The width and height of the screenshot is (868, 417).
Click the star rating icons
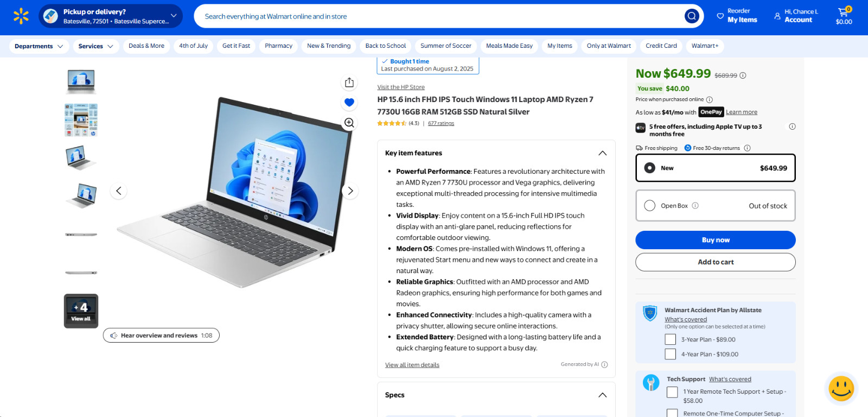pos(392,123)
